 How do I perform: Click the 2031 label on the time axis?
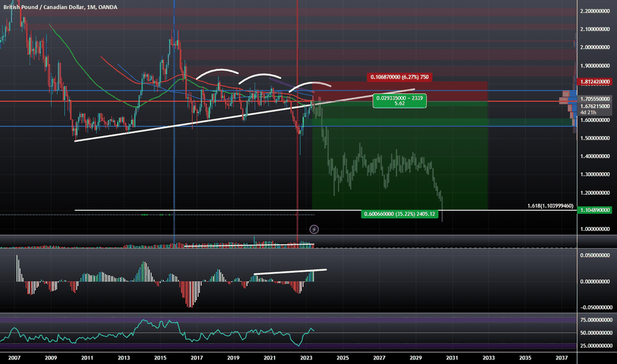coord(452,357)
